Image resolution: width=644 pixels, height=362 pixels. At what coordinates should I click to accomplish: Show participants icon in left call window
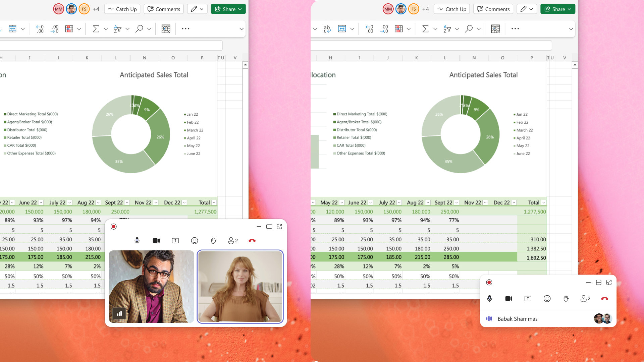[233, 241]
